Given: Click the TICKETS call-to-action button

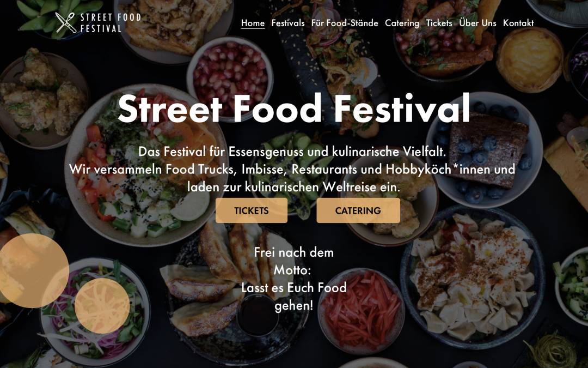Looking at the screenshot, I should pyautogui.click(x=252, y=210).
